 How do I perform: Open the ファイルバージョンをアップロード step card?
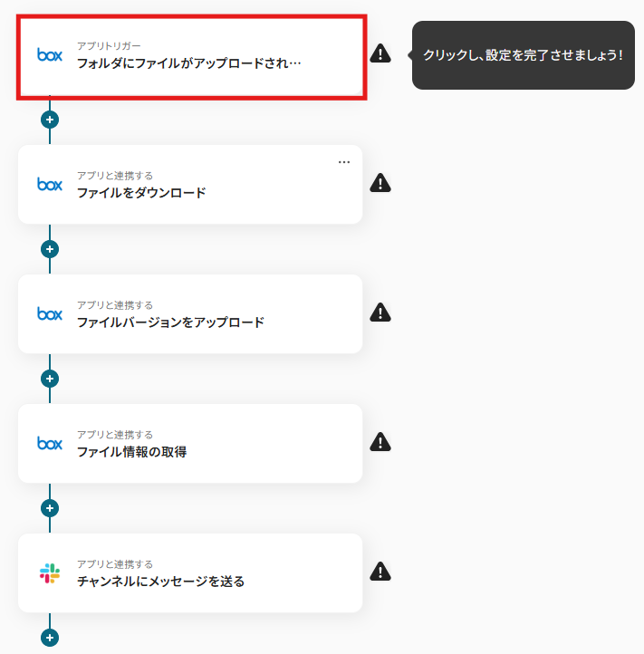pos(190,314)
